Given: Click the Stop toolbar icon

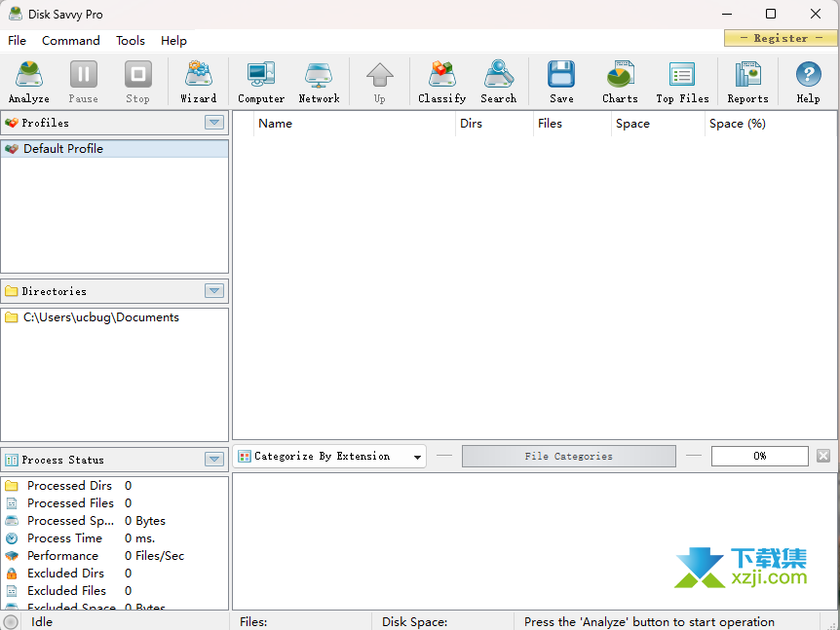Looking at the screenshot, I should [x=137, y=82].
